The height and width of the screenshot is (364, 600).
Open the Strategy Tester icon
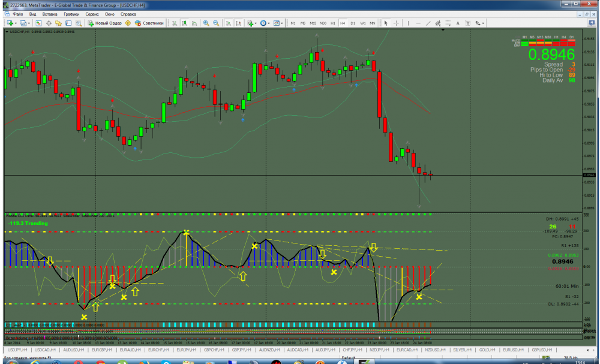pos(79,23)
